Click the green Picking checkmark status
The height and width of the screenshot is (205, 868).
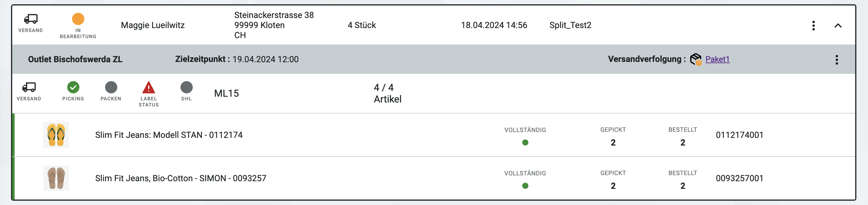click(x=73, y=88)
